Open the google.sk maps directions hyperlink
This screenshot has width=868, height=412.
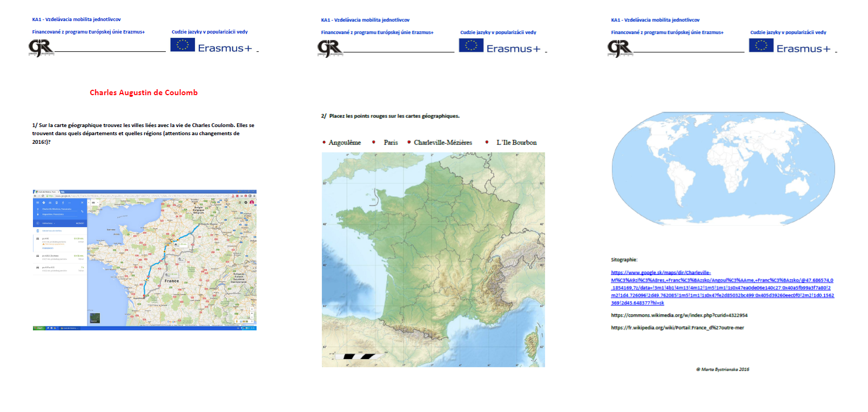722,288
